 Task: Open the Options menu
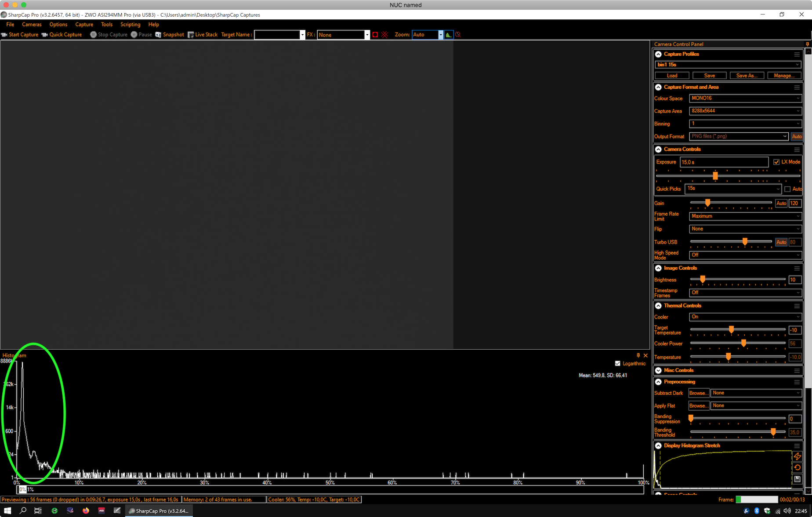[58, 25]
